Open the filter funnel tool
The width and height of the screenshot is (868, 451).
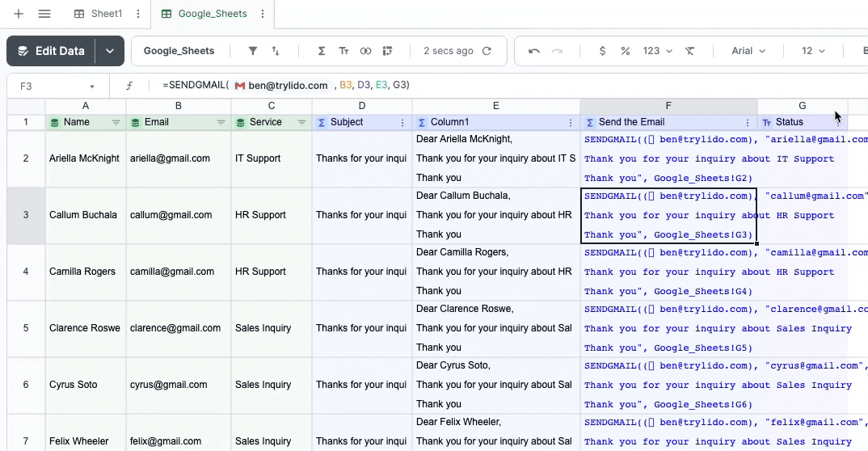click(x=252, y=51)
